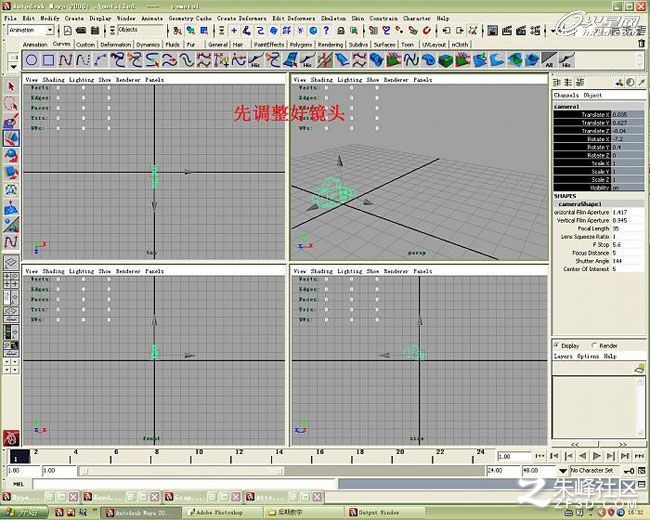Viewport: 650px width, 520px height.
Task: Switch to the Surfaces shelf tab
Action: pyautogui.click(x=384, y=44)
